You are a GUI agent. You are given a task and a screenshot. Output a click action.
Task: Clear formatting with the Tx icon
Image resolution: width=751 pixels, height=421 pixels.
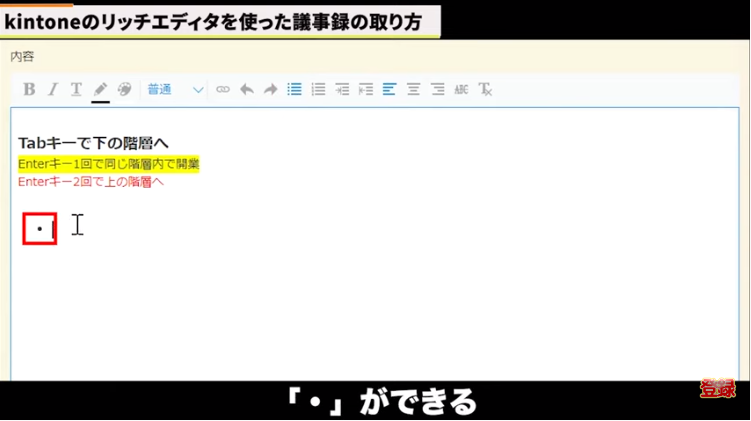tap(485, 90)
